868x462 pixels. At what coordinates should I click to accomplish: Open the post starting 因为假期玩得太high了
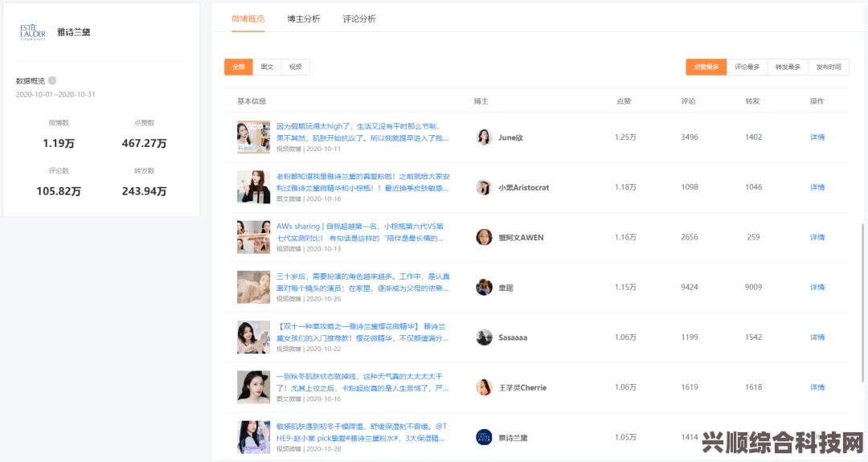pyautogui.click(x=362, y=133)
